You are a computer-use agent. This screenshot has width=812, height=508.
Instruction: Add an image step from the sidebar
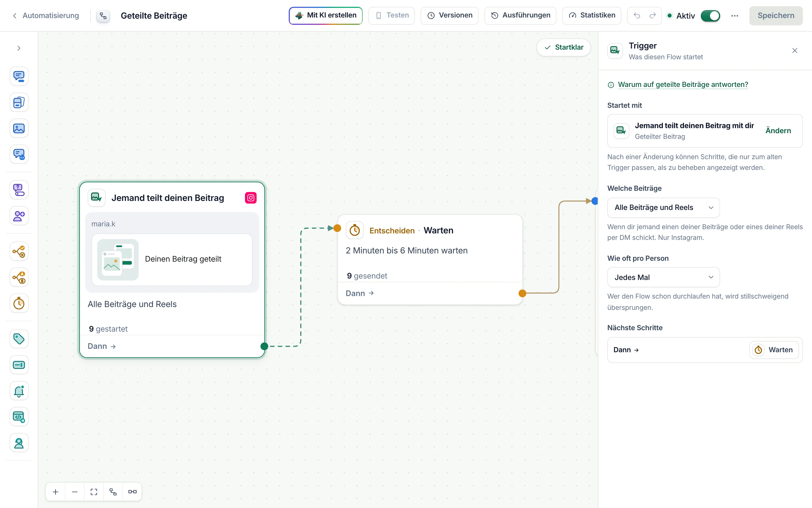[19, 128]
